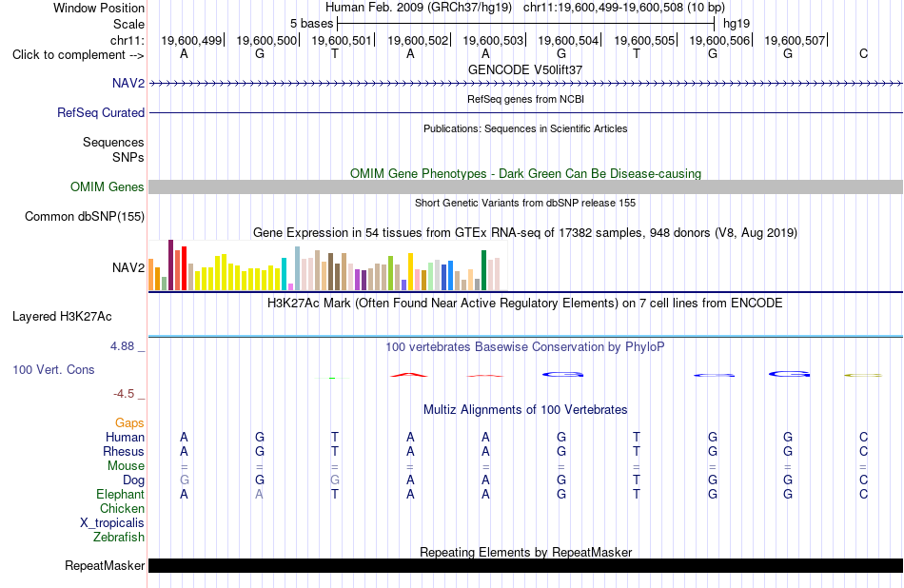The image size is (904, 588).
Task: Open the 100 Vert. Cons track label
Action: pos(53,370)
